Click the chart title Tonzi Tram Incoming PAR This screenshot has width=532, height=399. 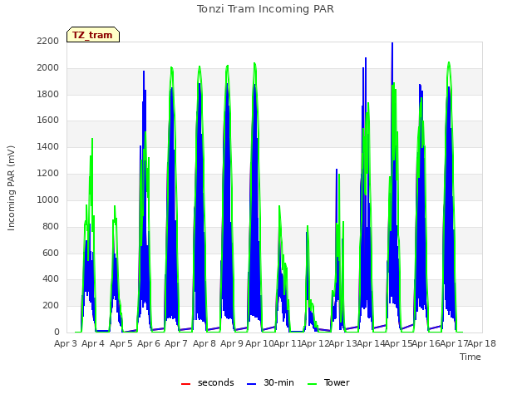coord(265,9)
